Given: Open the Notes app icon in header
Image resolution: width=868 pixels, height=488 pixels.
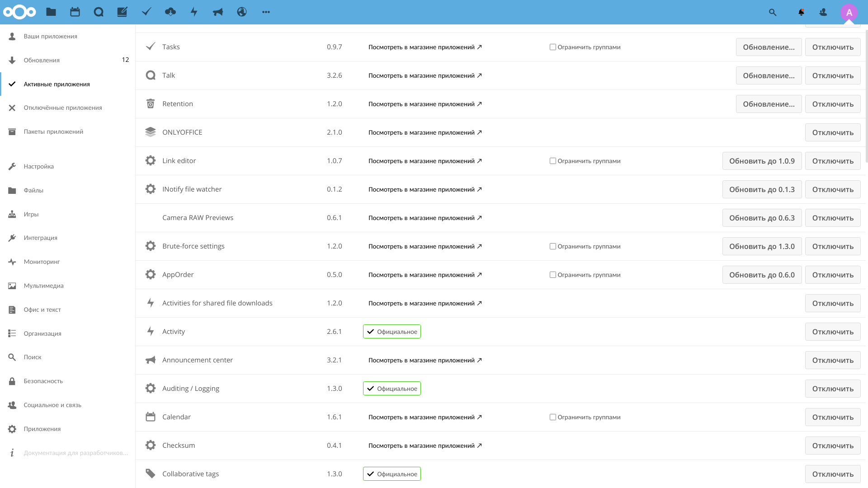Looking at the screenshot, I should tap(123, 12).
